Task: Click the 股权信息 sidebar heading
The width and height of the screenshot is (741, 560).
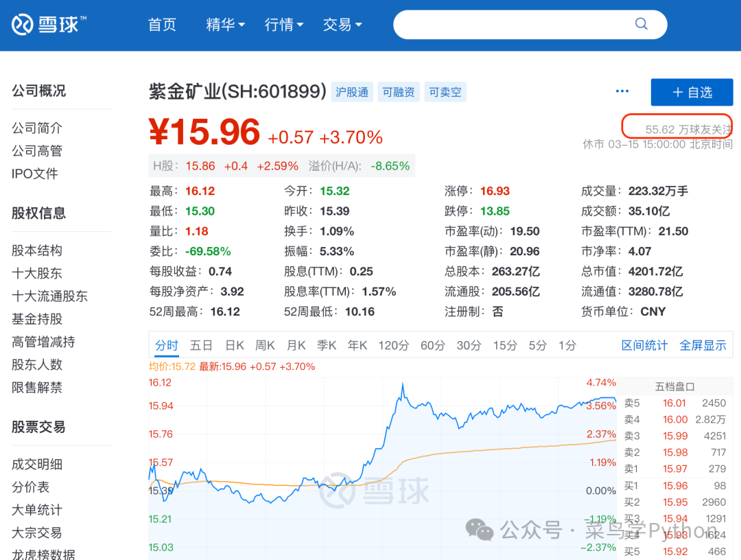Action: point(38,213)
